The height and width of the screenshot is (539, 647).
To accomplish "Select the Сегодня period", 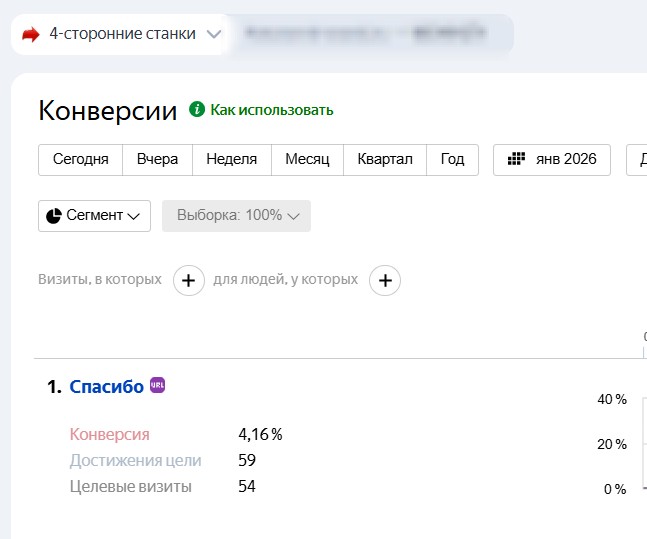I will click(x=80, y=160).
